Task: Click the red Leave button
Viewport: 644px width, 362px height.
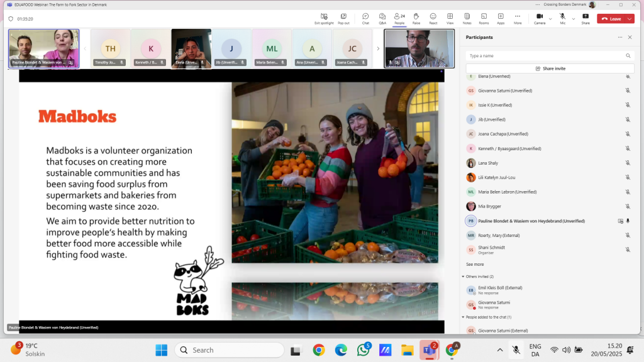Action: click(x=611, y=19)
